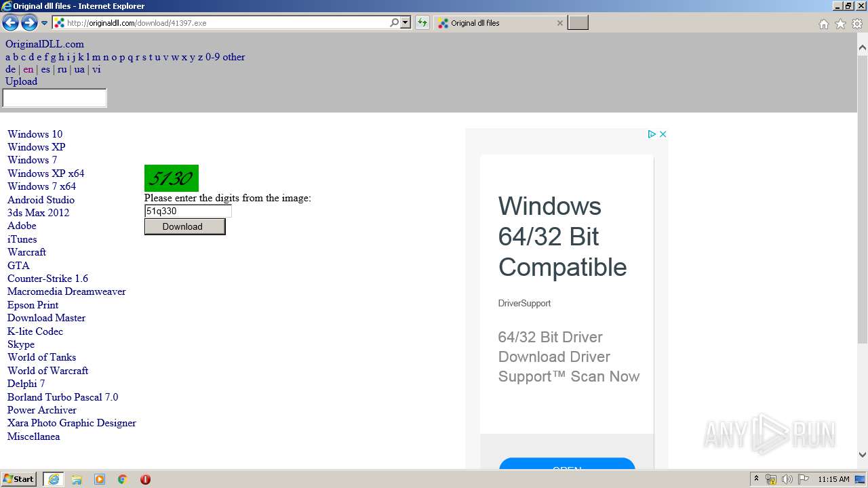868x488 pixels.
Task: Go back with the browser Back arrow
Action: [10, 23]
